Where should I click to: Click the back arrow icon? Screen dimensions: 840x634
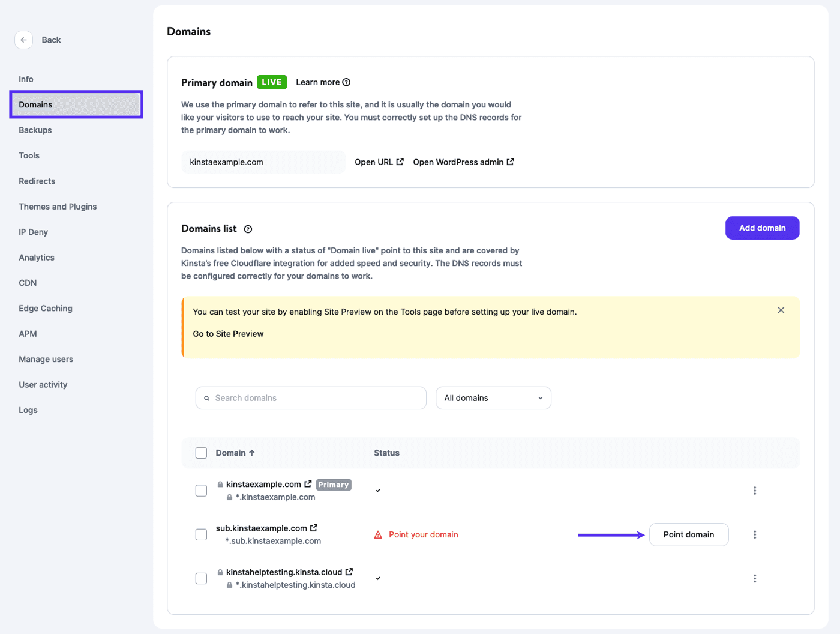(x=23, y=40)
